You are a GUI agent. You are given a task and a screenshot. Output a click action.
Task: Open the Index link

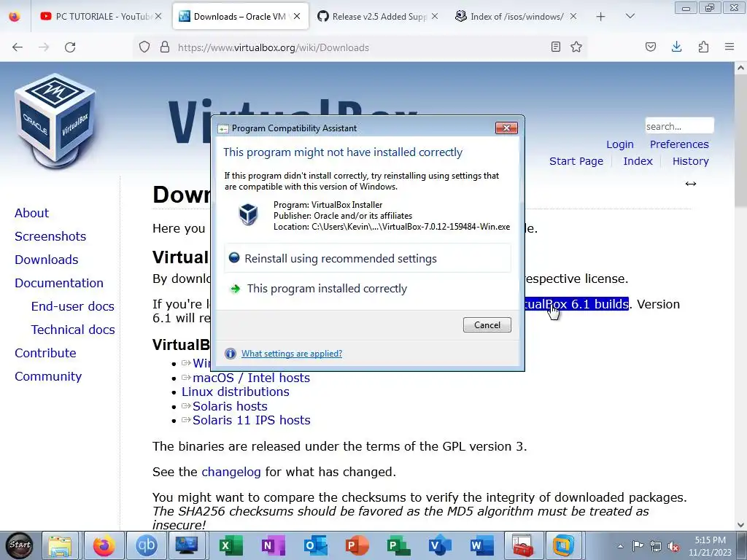pos(638,161)
